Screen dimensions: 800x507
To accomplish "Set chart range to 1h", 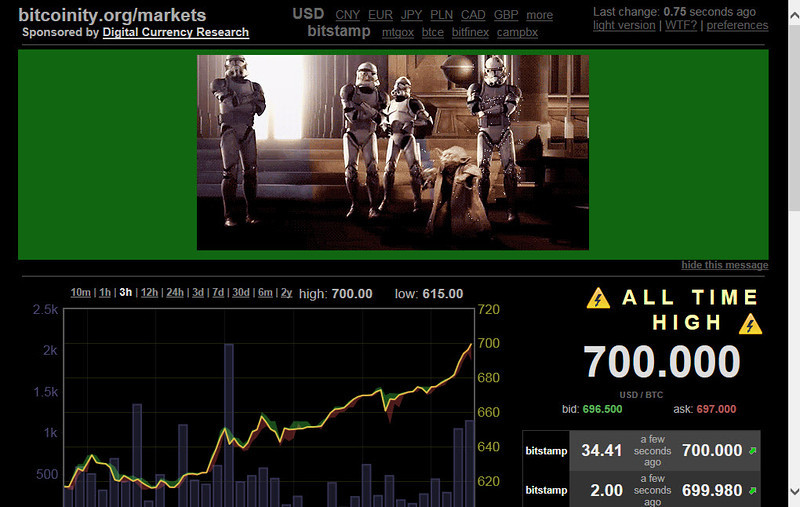I will (x=105, y=292).
